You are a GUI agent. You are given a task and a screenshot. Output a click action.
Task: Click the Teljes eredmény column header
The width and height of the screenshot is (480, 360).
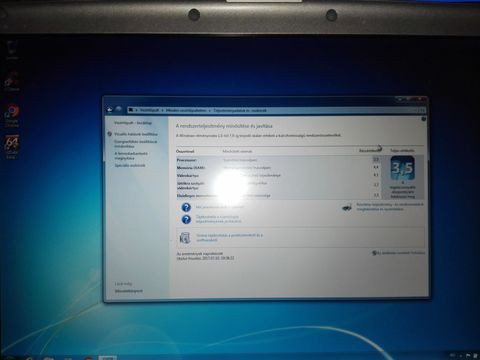[402, 151]
